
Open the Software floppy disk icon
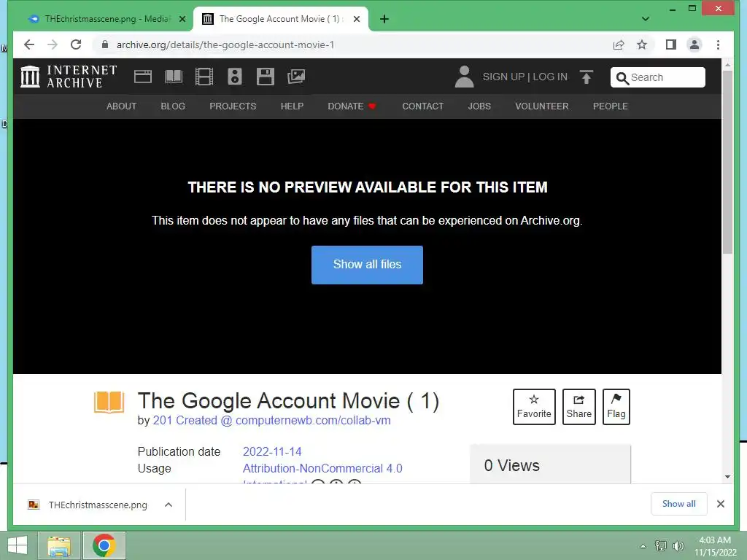point(266,77)
